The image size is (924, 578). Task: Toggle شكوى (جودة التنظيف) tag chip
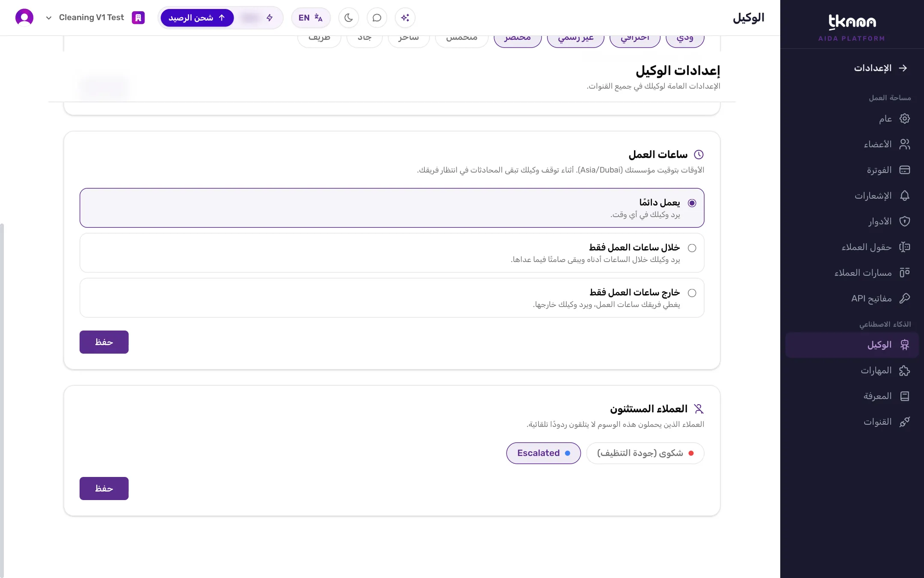pyautogui.click(x=645, y=453)
